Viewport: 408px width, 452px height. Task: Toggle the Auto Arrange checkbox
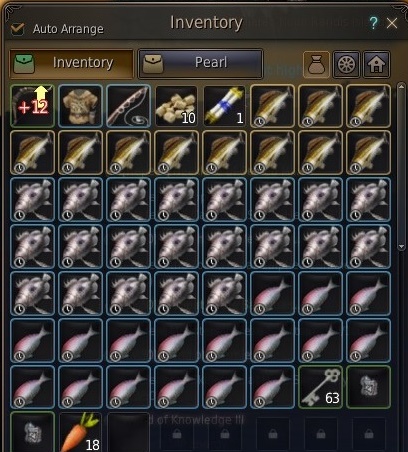pyautogui.click(x=17, y=29)
